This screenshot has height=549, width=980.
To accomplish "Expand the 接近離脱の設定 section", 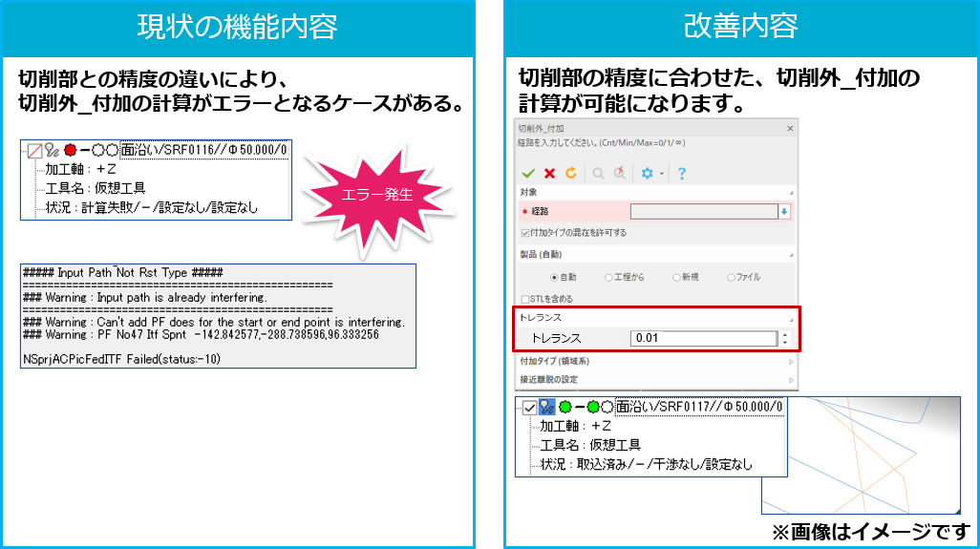I will [x=790, y=380].
